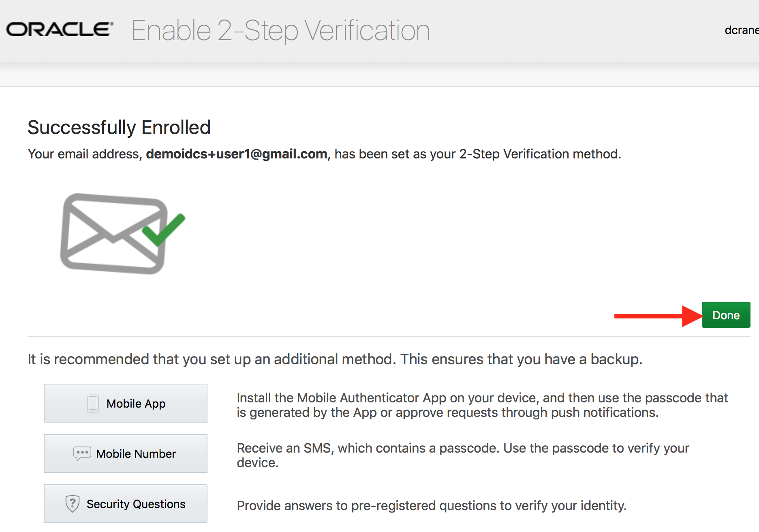Click the demoidcs+user1@gmail.com email address
The height and width of the screenshot is (532, 759).
pos(237,154)
